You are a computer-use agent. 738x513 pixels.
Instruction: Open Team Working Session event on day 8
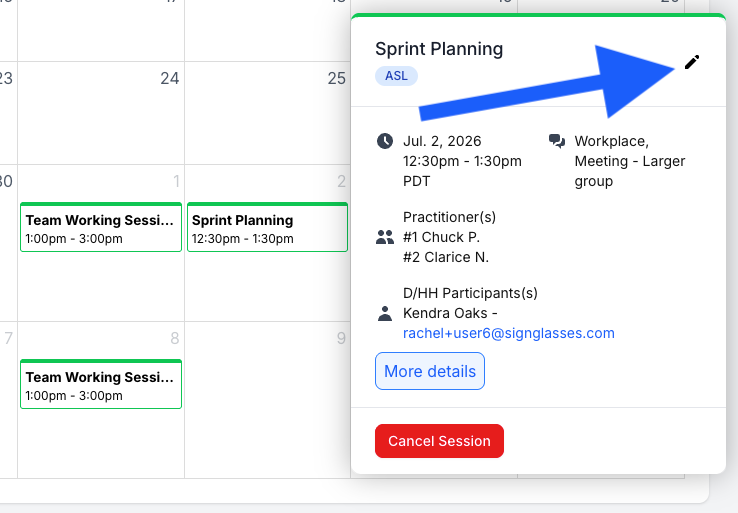[x=101, y=384]
